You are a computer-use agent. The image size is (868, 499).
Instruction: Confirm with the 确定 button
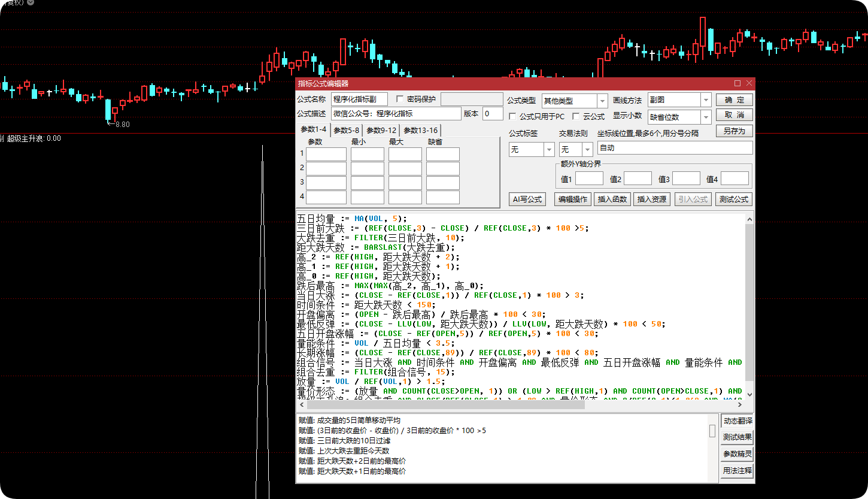735,100
